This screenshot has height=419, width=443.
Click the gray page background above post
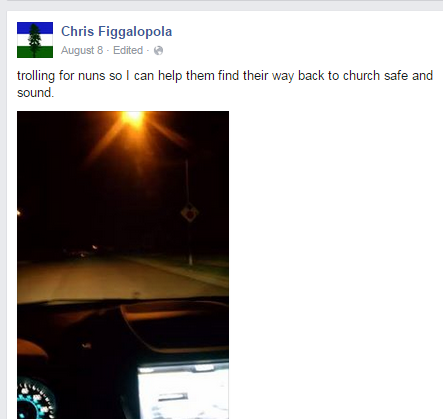pyautogui.click(x=221, y=5)
